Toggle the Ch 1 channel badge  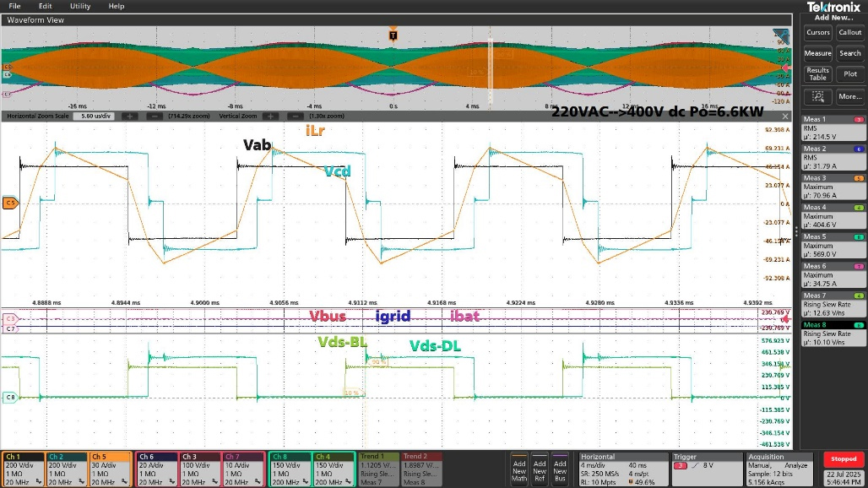tap(23, 469)
